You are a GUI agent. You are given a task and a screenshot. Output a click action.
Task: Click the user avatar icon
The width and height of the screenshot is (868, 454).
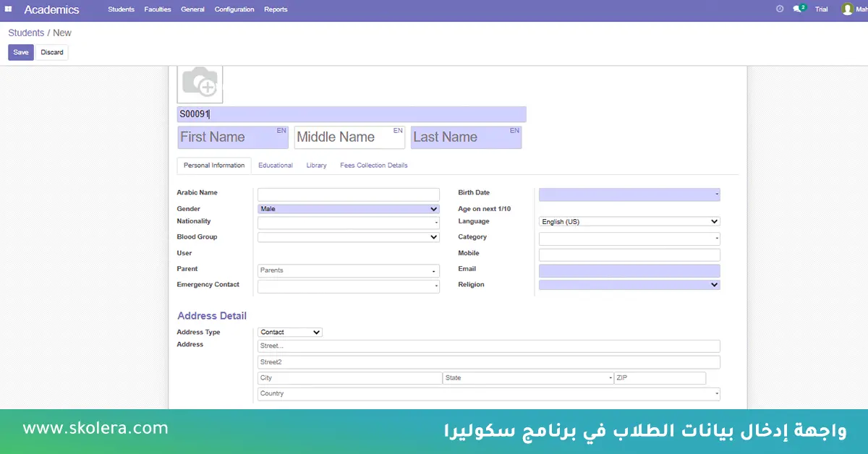(x=847, y=9)
